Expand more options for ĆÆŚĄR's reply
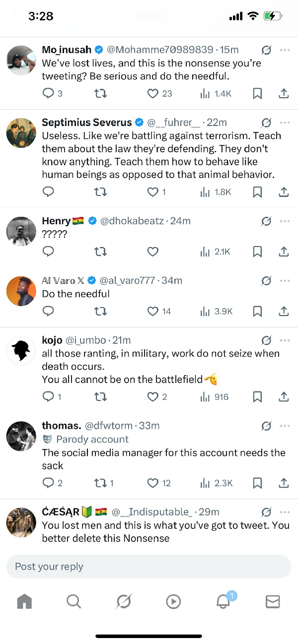The width and height of the screenshot is (298, 644). click(x=285, y=512)
